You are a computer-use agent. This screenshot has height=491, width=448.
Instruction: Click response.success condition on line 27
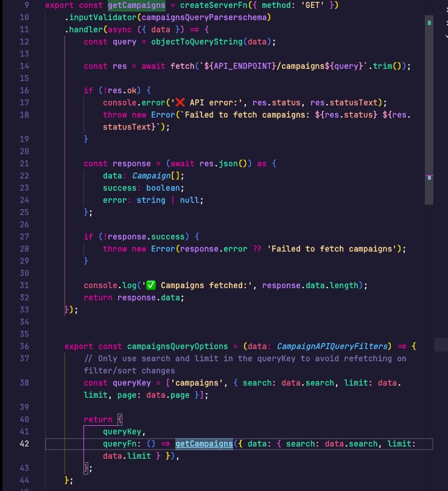(146, 236)
